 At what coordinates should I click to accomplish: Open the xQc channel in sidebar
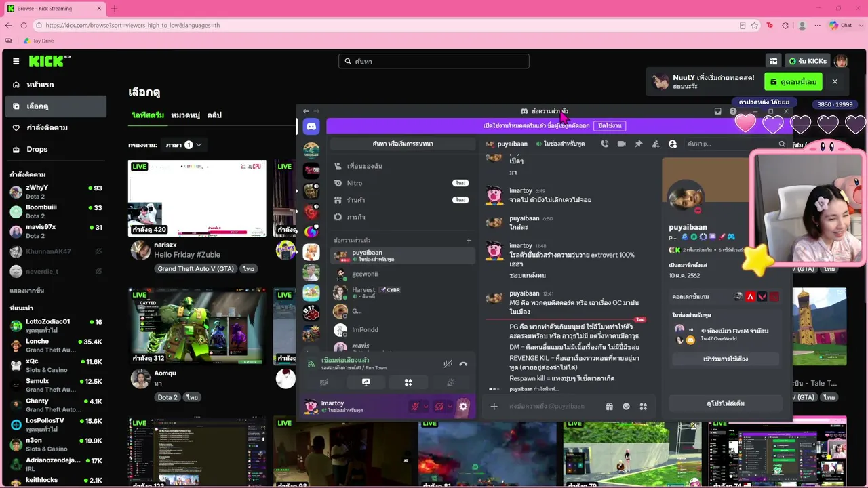tap(56, 365)
